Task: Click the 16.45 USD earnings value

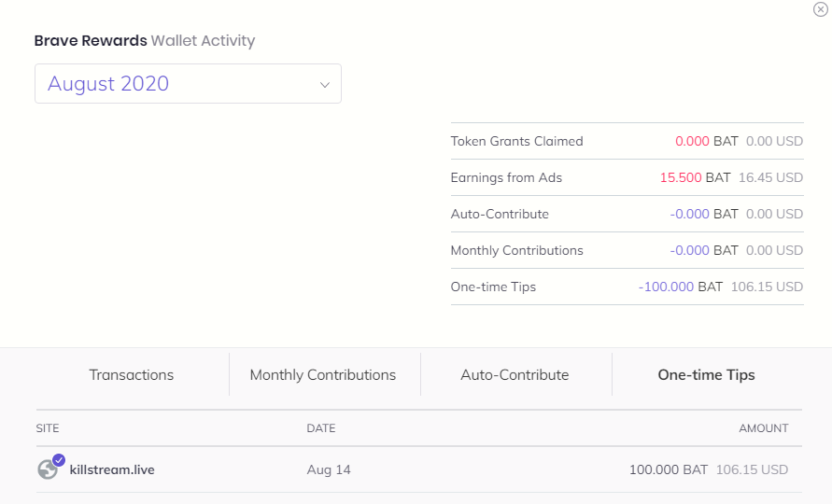Action: (x=771, y=177)
